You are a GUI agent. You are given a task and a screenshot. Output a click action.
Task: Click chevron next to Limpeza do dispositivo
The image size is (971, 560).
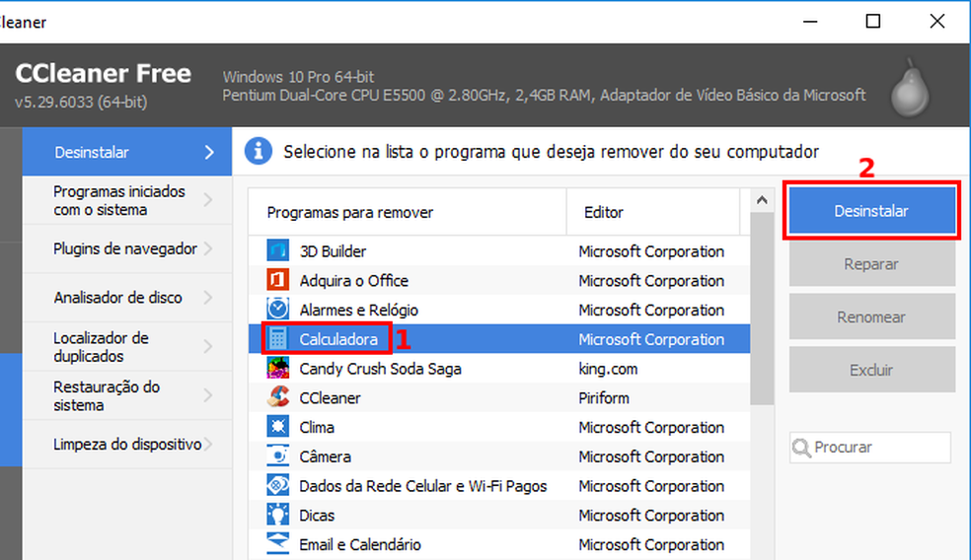[x=208, y=445]
